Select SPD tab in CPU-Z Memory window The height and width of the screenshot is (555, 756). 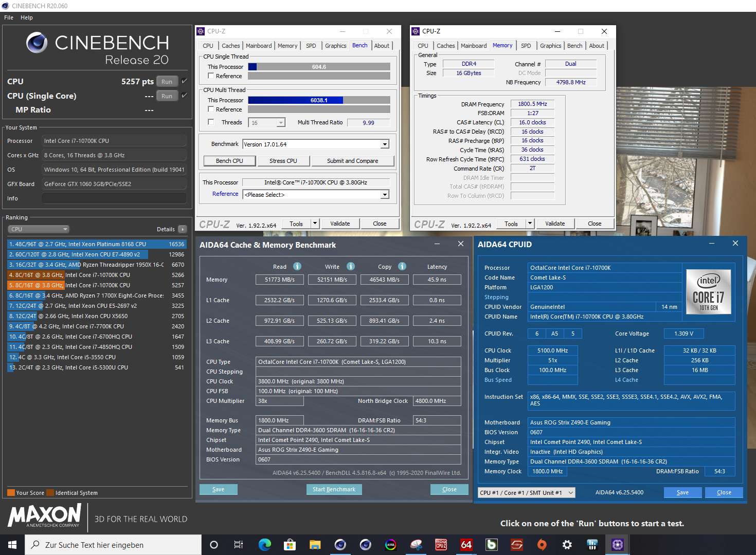[x=526, y=46]
